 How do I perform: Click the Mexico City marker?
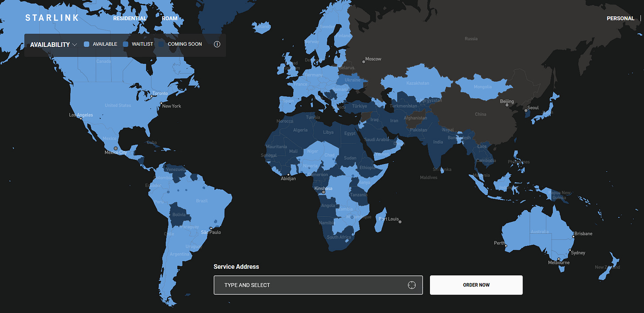(x=115, y=148)
